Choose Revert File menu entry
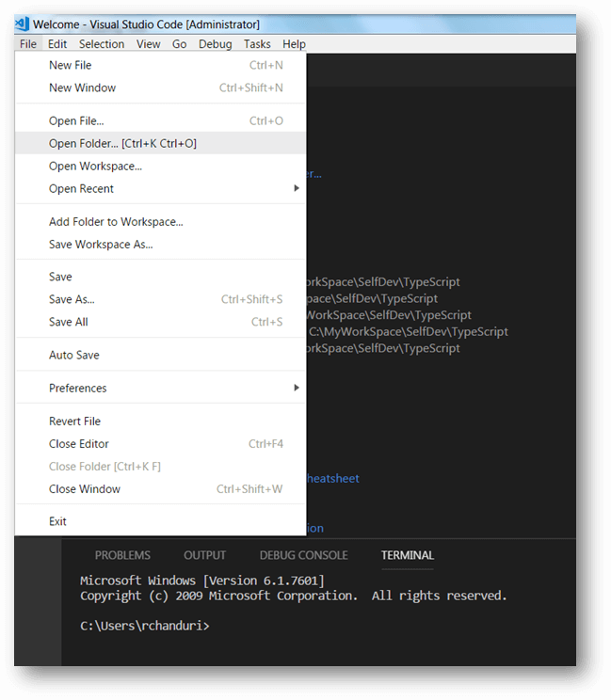This screenshot has height=700, width=611. pos(160,421)
